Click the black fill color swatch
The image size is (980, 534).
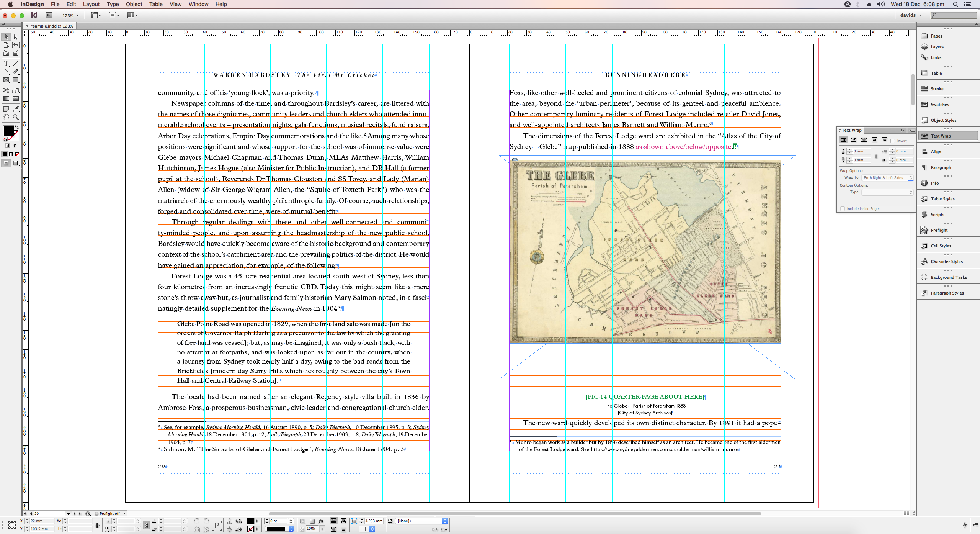(8, 131)
